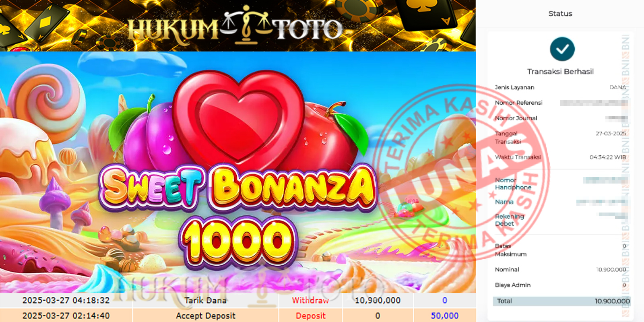644x322 pixels.
Task: Click the Status header text
Action: coord(560,14)
